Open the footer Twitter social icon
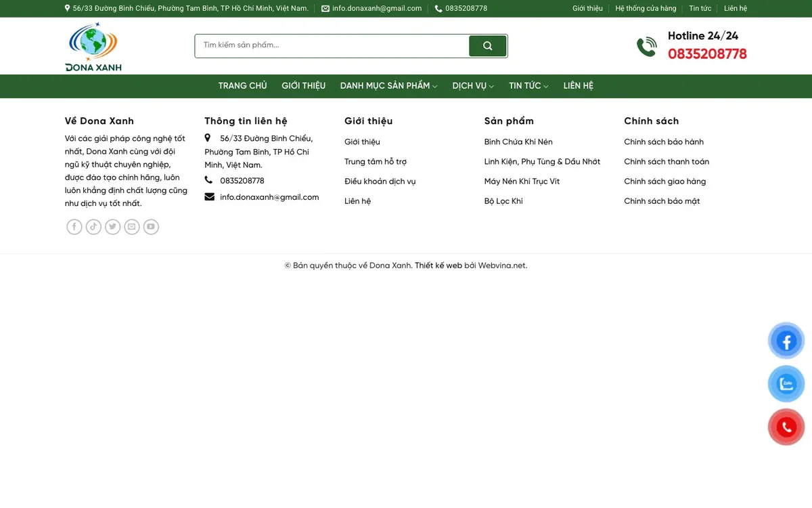Viewport: 812px width, 508px height. tap(112, 227)
